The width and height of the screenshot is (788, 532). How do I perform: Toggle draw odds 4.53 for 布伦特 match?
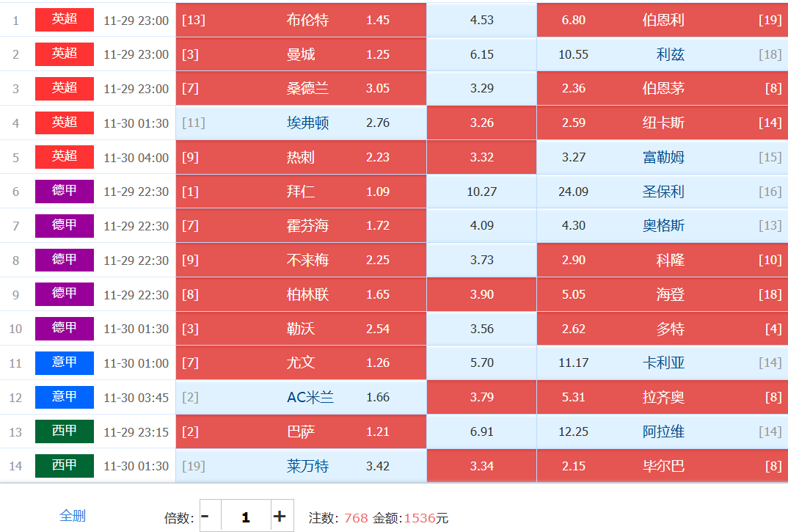coord(481,20)
